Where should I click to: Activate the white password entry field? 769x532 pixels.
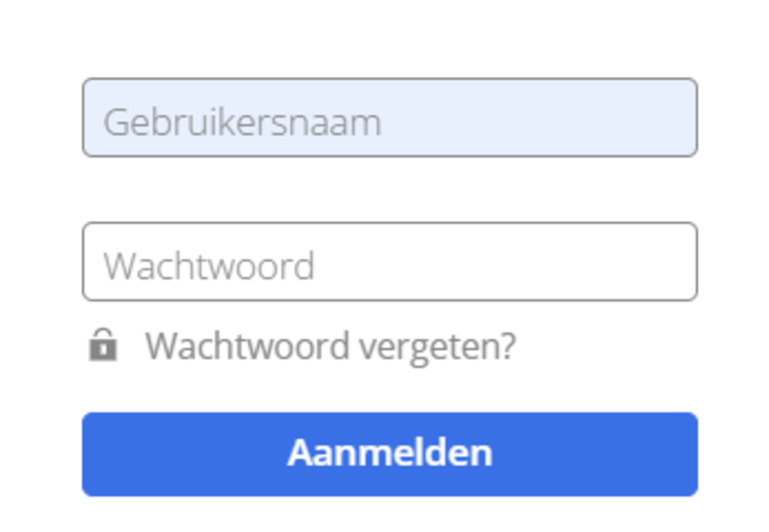pos(390,262)
